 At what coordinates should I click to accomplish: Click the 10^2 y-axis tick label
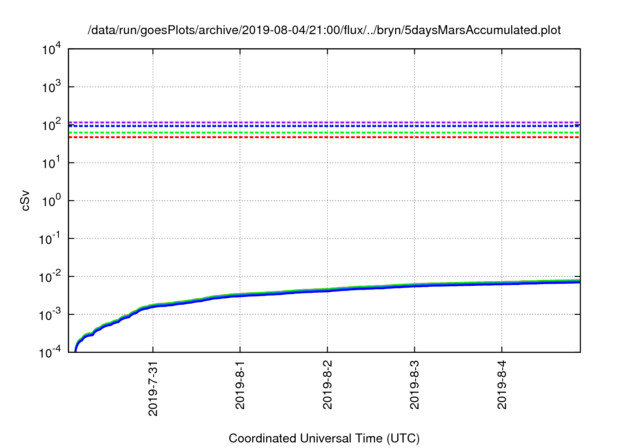point(51,125)
